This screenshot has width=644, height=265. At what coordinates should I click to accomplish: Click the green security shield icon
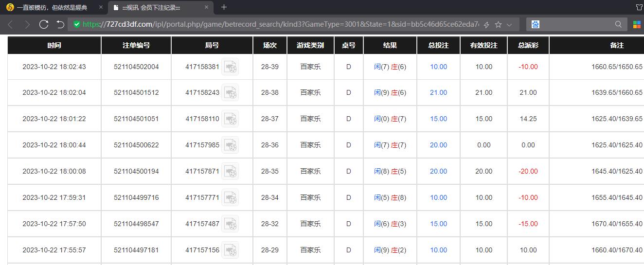coord(76,24)
